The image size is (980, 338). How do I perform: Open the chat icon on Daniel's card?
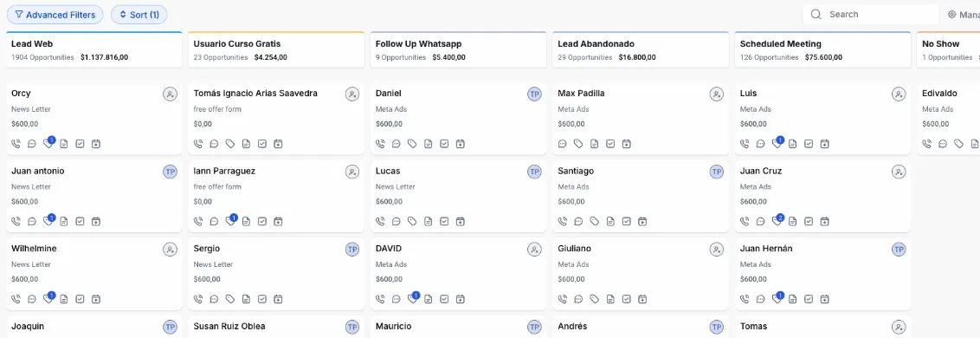pyautogui.click(x=397, y=144)
